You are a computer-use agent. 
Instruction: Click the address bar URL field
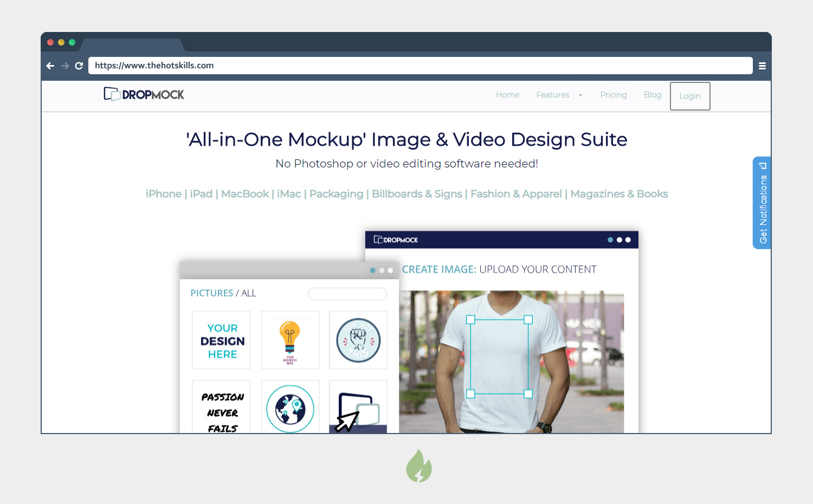[x=420, y=66]
